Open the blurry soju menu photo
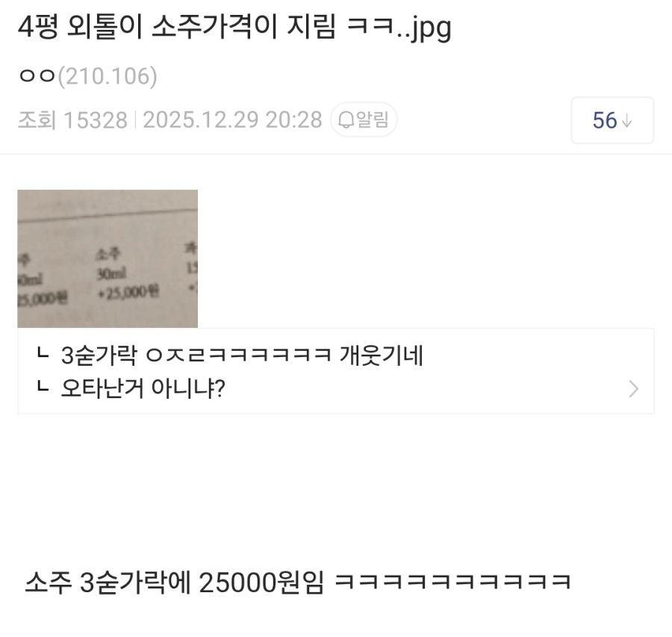The height and width of the screenshot is (637, 672). click(108, 258)
